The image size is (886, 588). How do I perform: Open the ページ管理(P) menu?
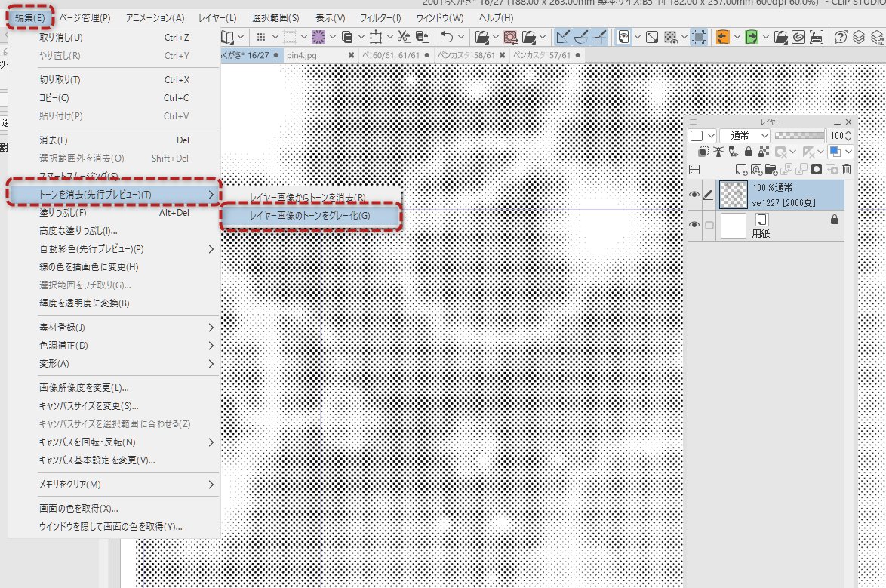85,17
